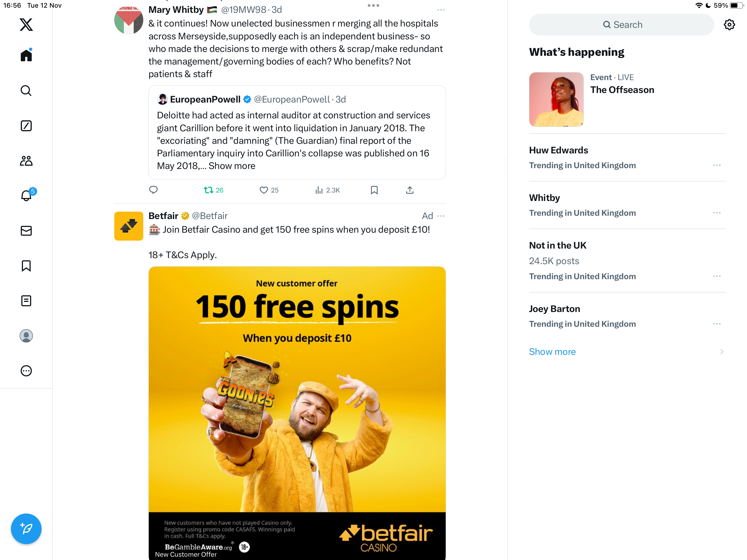The height and width of the screenshot is (560, 747).
Task: Open settings gear next to Search
Action: [730, 25]
